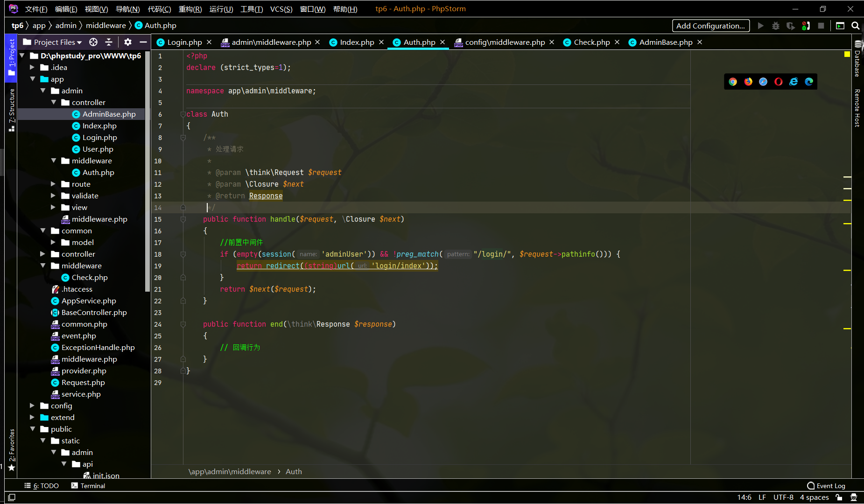Viewport: 864px width, 504px height.
Task: Open the Structure tool window
Action: pyautogui.click(x=12, y=109)
